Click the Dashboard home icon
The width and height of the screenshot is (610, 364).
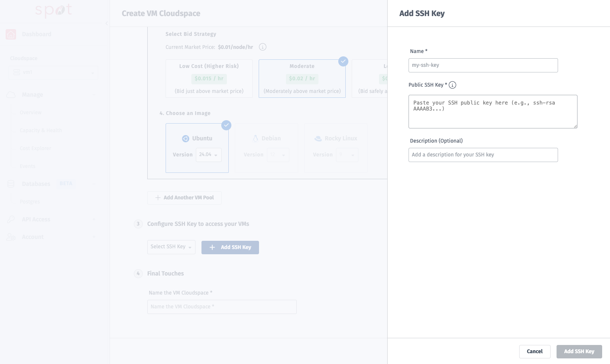(11, 34)
